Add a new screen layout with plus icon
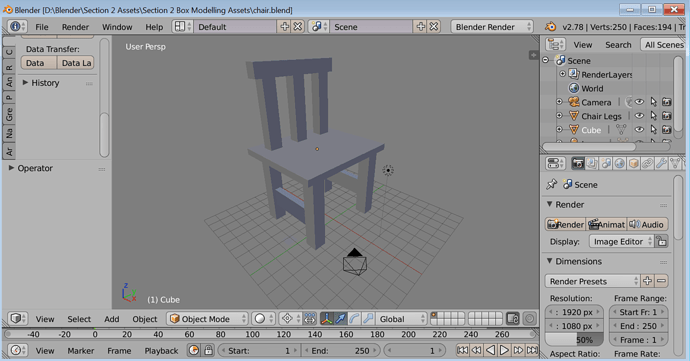This screenshot has height=361, width=690. pyautogui.click(x=285, y=27)
